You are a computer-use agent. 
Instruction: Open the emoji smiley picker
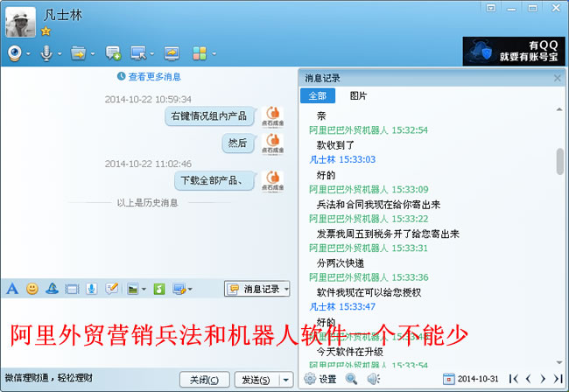tap(32, 289)
